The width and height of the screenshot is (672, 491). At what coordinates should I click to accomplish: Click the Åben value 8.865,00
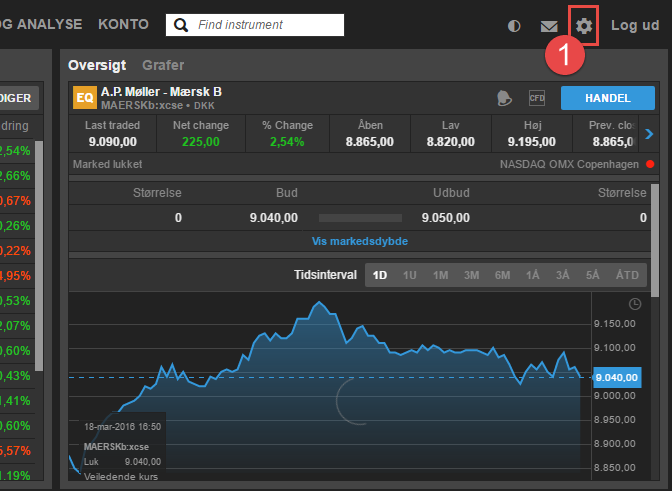(369, 142)
